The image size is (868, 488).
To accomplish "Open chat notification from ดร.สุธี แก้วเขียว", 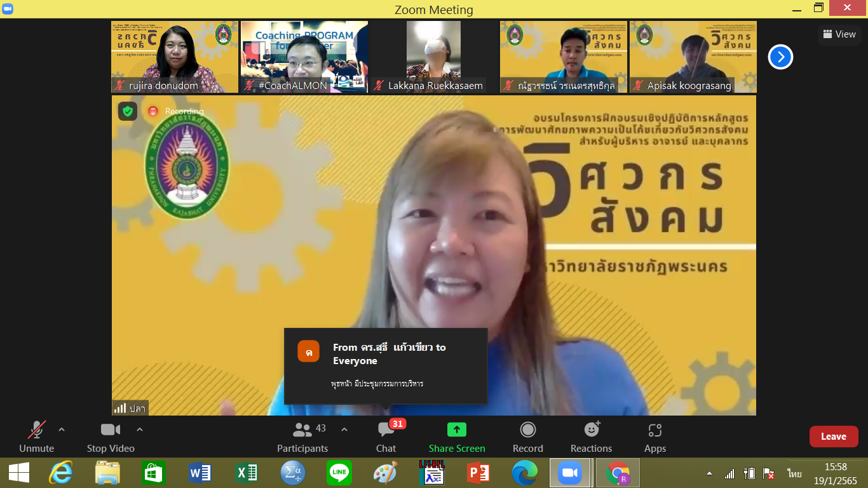I will pos(386,366).
